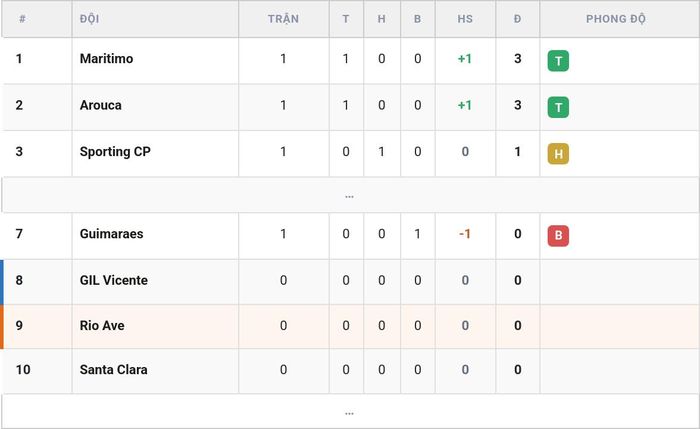Select the highlighted Rio Ave row
Viewport: 700px width, 429px height.
(350, 326)
